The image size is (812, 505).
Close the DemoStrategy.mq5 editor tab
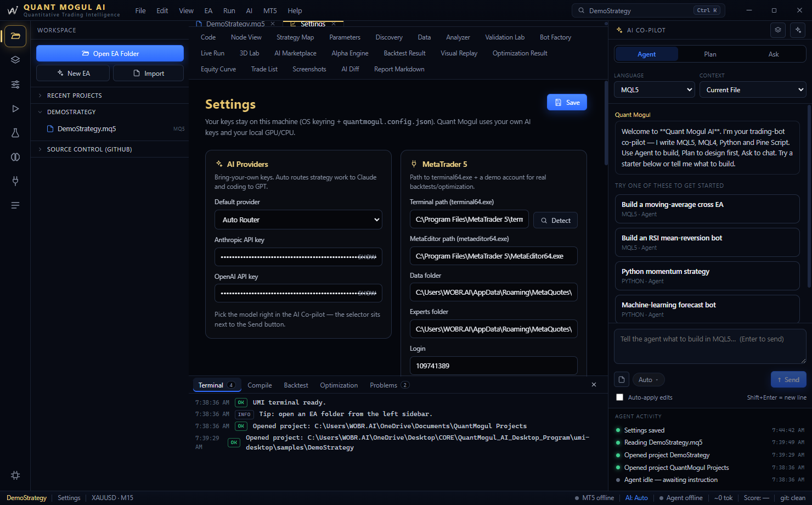tap(273, 24)
